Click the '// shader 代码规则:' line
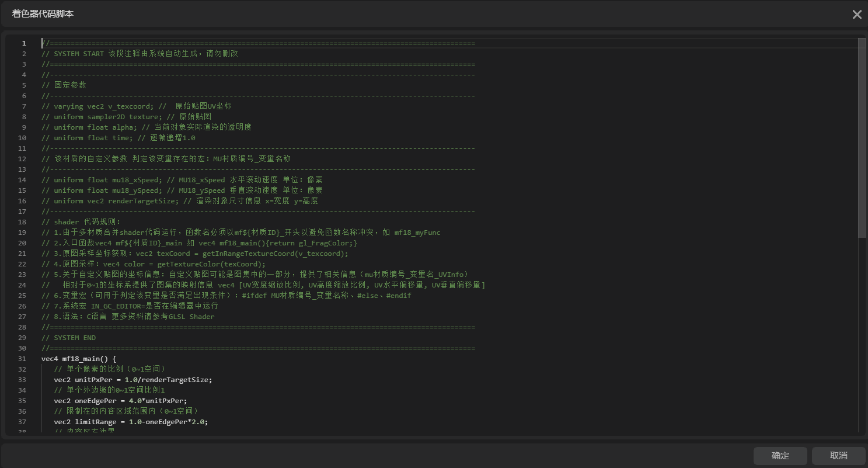Image resolution: width=868 pixels, height=468 pixels. [x=81, y=222]
